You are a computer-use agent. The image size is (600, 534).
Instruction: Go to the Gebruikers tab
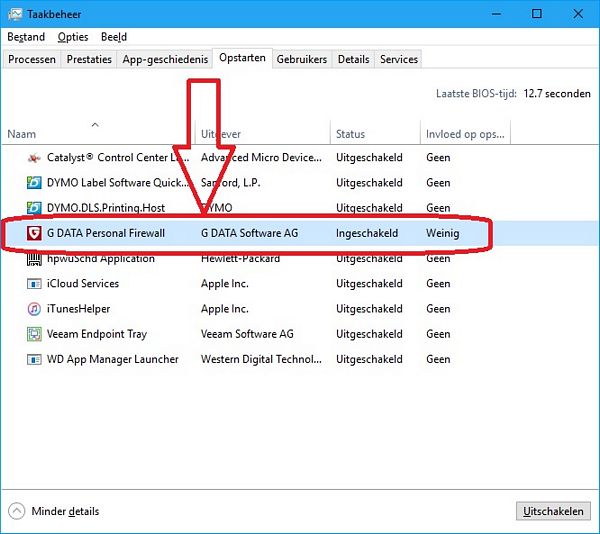pyautogui.click(x=302, y=59)
